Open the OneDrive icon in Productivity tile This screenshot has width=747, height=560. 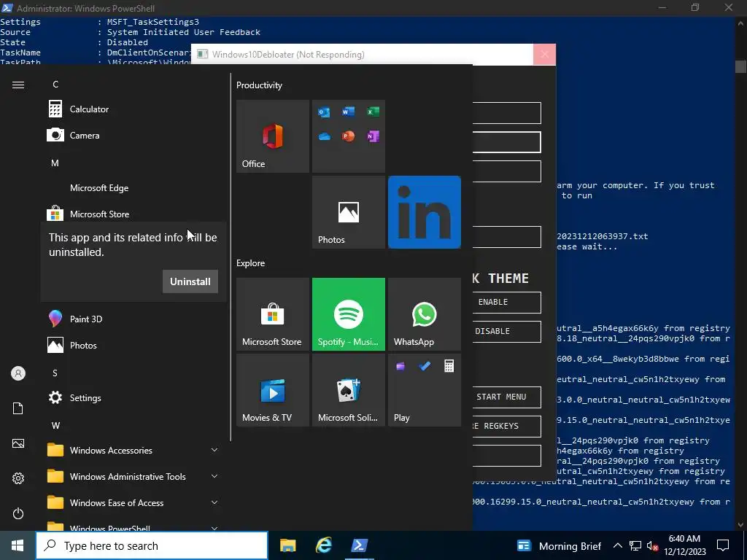(324, 136)
